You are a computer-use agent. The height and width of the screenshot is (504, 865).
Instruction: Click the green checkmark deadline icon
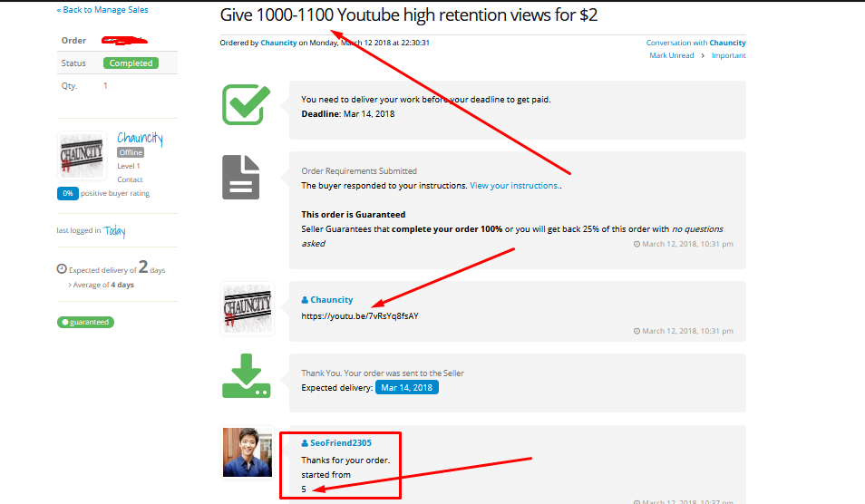[246, 105]
